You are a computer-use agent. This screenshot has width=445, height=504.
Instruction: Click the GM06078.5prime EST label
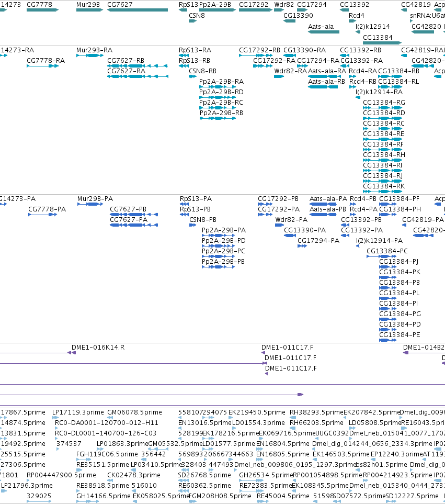tap(134, 412)
